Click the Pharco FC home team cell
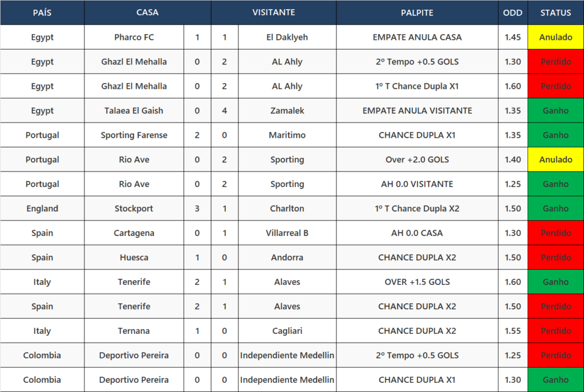The height and width of the screenshot is (392, 584). [x=134, y=37]
